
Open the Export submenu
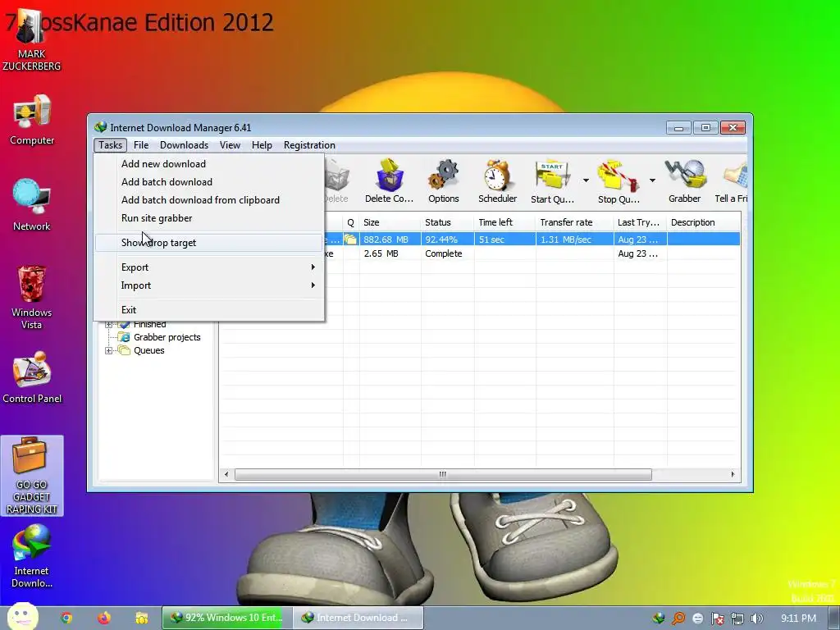tap(209, 267)
